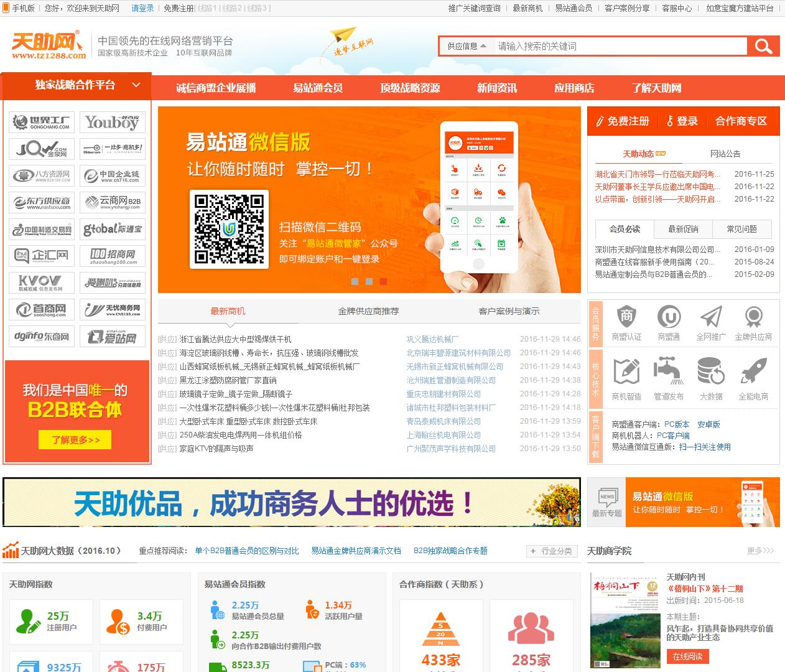
Task: Click the 首商网 partner logo
Action: pos(42,309)
